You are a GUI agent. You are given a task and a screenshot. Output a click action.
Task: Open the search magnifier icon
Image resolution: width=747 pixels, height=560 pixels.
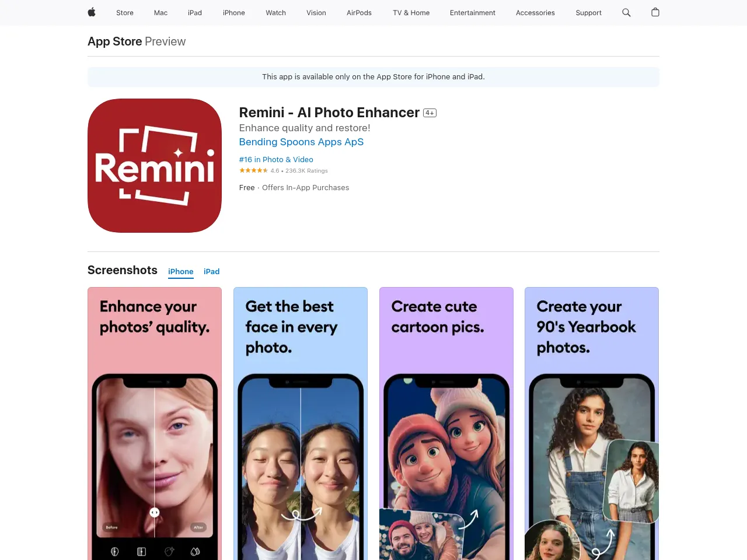pos(626,12)
